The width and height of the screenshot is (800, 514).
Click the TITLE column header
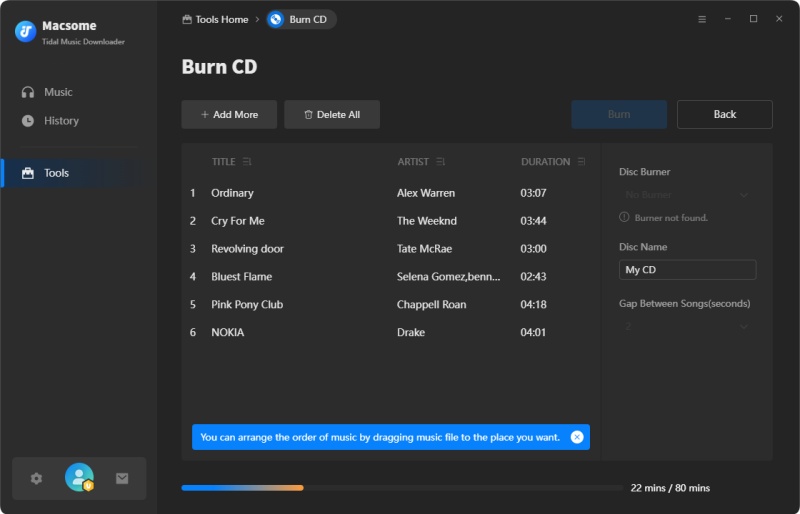coord(223,162)
